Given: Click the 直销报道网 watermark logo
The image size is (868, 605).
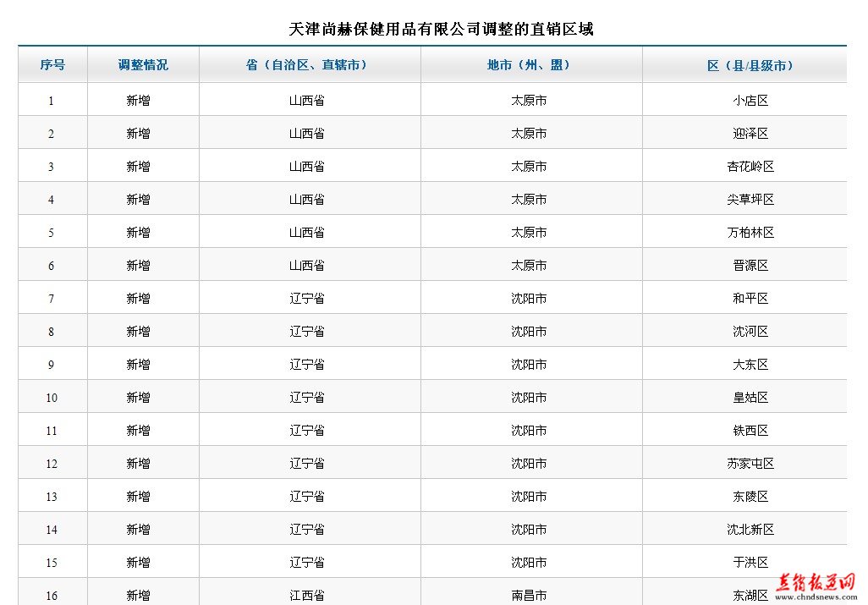Looking at the screenshot, I should (816, 581).
